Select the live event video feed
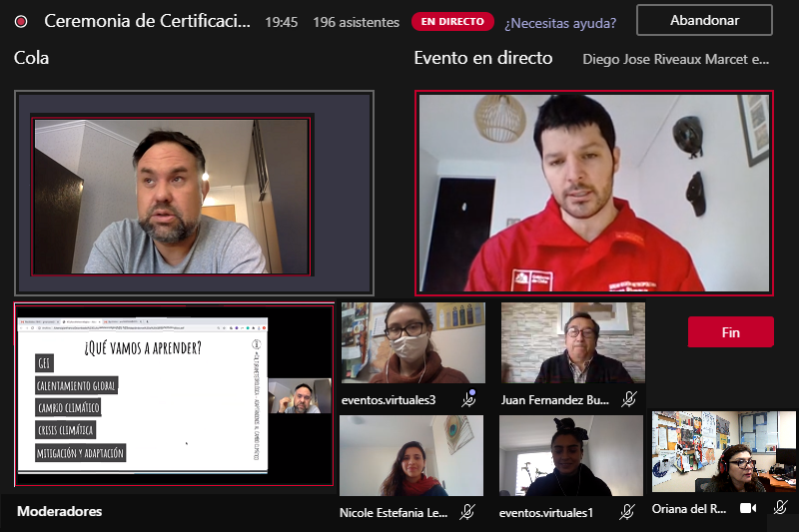Viewport: 799px width, 532px height. (594, 194)
